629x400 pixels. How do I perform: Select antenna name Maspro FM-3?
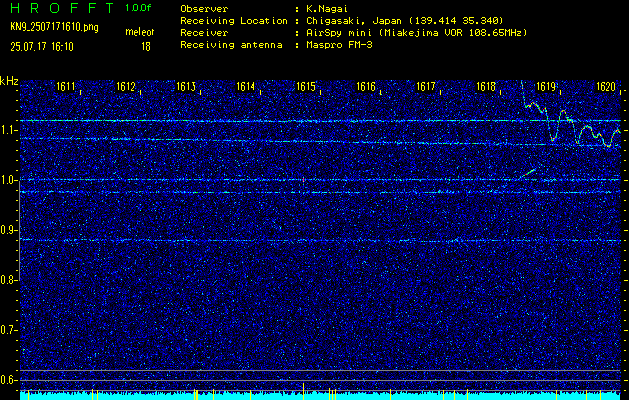click(x=339, y=45)
